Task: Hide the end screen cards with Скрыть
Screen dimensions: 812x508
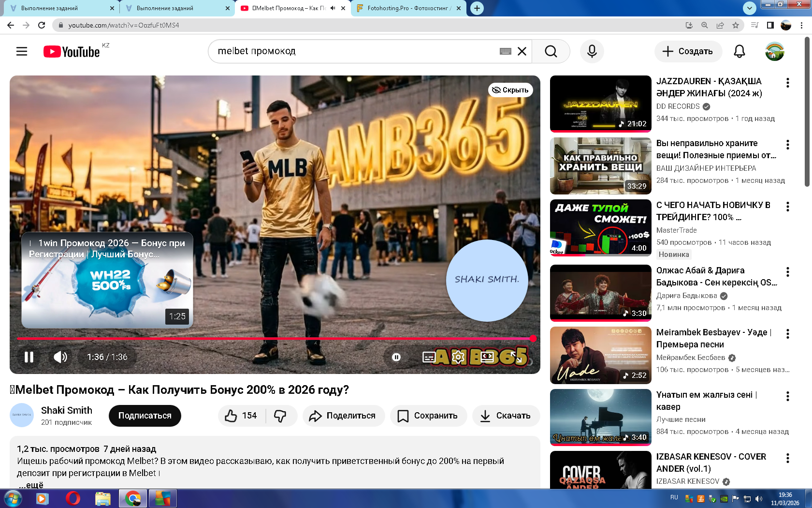Action: (510, 90)
